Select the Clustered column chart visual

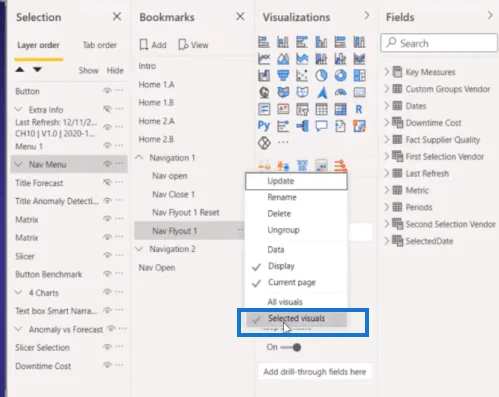pyautogui.click(x=321, y=42)
